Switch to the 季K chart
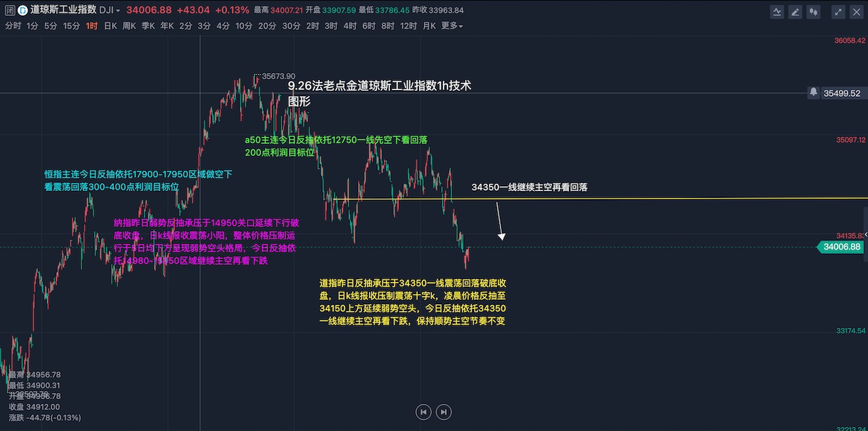The width and height of the screenshot is (868, 431). pos(149,26)
